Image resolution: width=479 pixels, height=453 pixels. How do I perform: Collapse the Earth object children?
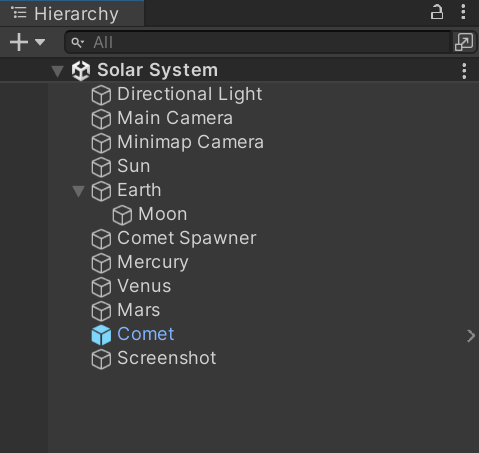[x=78, y=191]
